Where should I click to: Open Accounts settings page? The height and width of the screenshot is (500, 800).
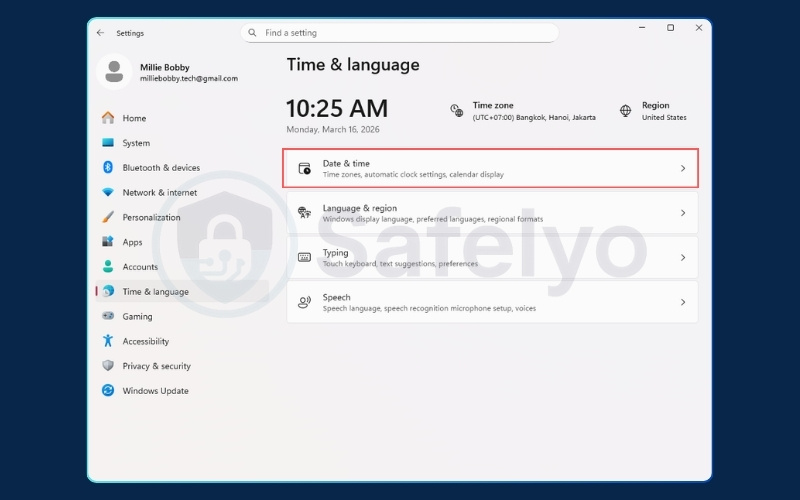coord(182,266)
